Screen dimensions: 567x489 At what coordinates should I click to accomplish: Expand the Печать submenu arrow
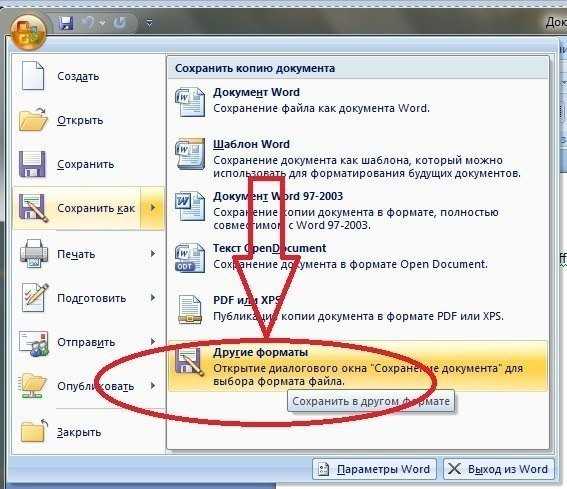(x=153, y=254)
